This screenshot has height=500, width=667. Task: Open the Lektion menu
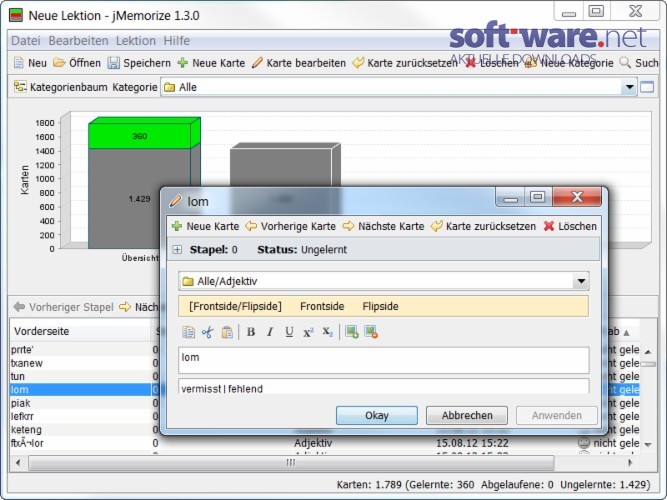(x=136, y=41)
